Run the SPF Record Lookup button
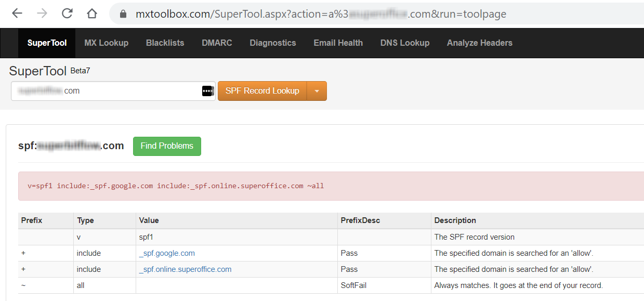 click(262, 91)
